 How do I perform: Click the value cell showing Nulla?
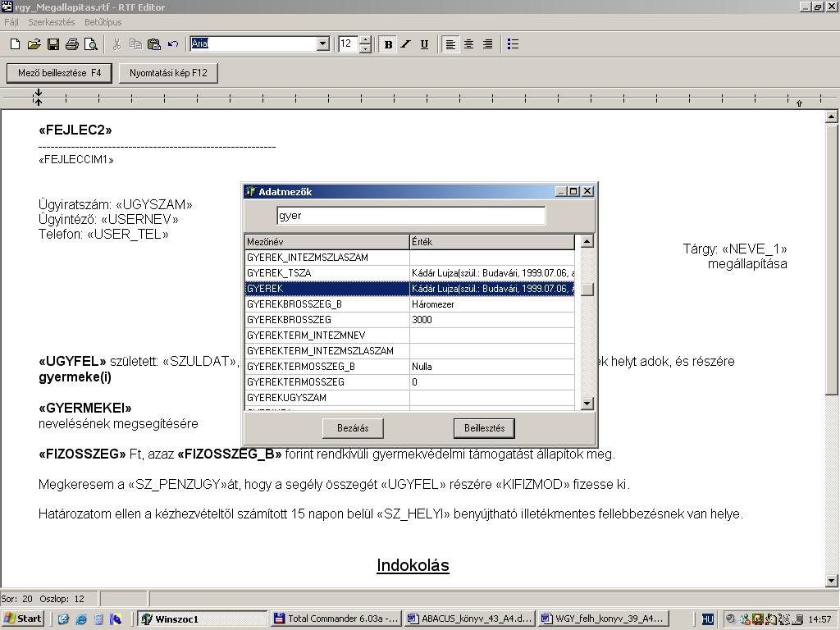[492, 367]
